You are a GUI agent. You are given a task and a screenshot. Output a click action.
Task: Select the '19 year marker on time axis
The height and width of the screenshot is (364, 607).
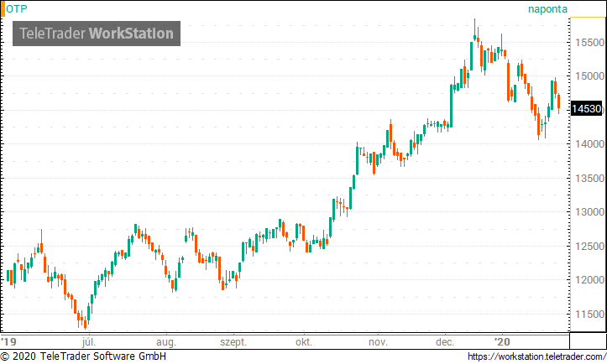coord(8,342)
